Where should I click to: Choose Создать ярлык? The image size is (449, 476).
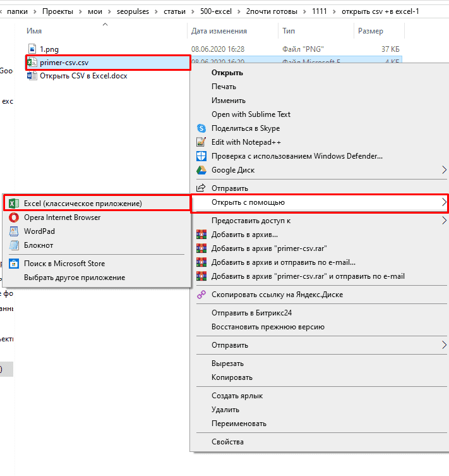point(237,396)
